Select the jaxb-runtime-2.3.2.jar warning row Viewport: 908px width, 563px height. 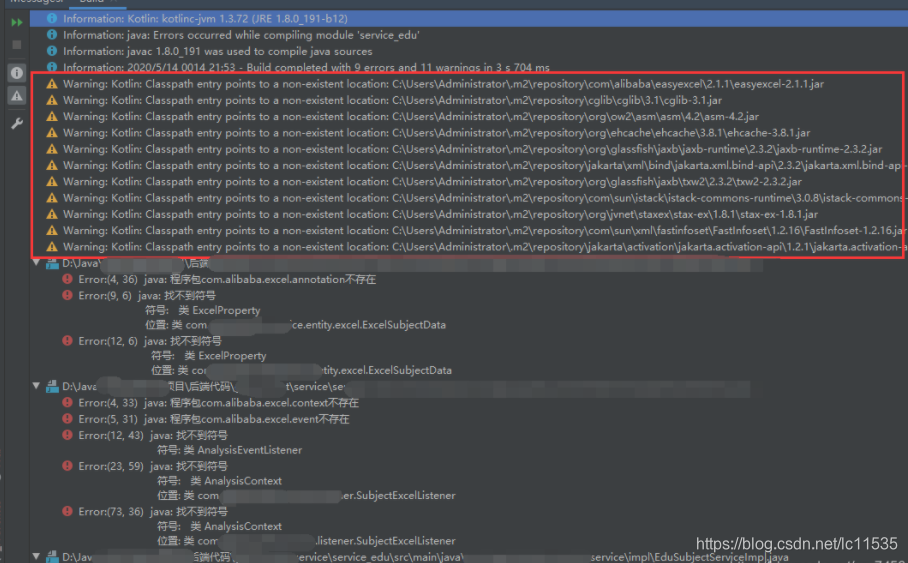pos(467,149)
